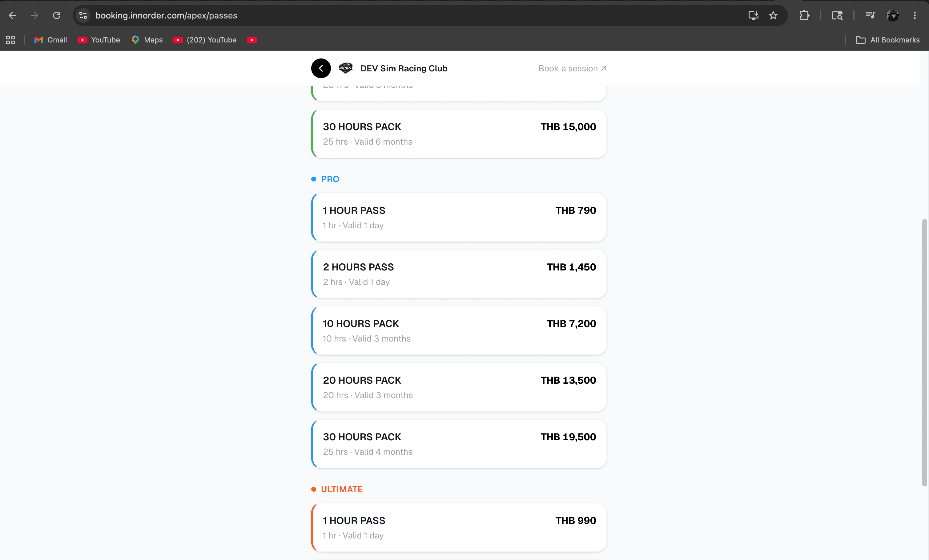Open the Gmail bookmark
This screenshot has height=560, width=929.
point(50,40)
